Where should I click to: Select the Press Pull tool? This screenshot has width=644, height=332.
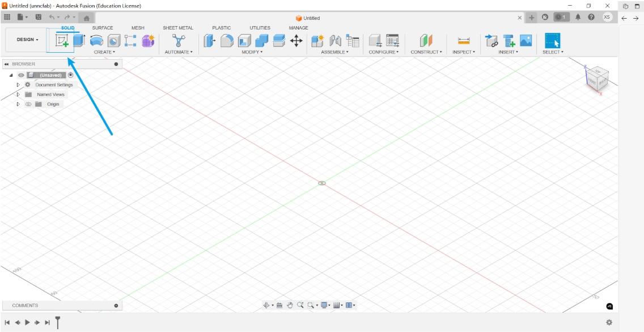click(x=209, y=41)
